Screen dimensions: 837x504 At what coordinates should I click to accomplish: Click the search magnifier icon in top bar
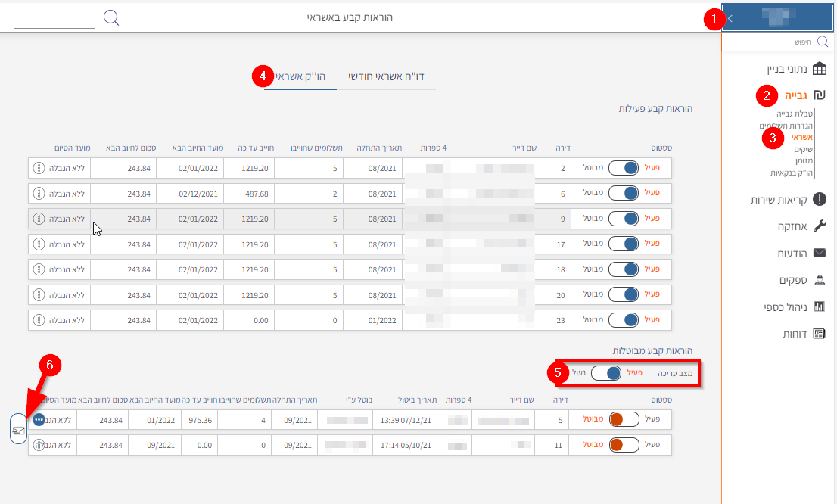click(x=111, y=17)
